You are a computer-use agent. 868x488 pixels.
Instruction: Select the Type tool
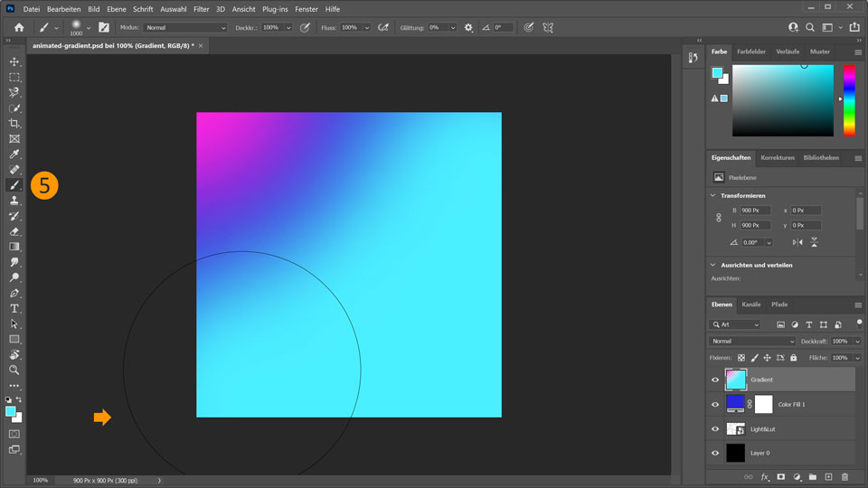point(14,308)
